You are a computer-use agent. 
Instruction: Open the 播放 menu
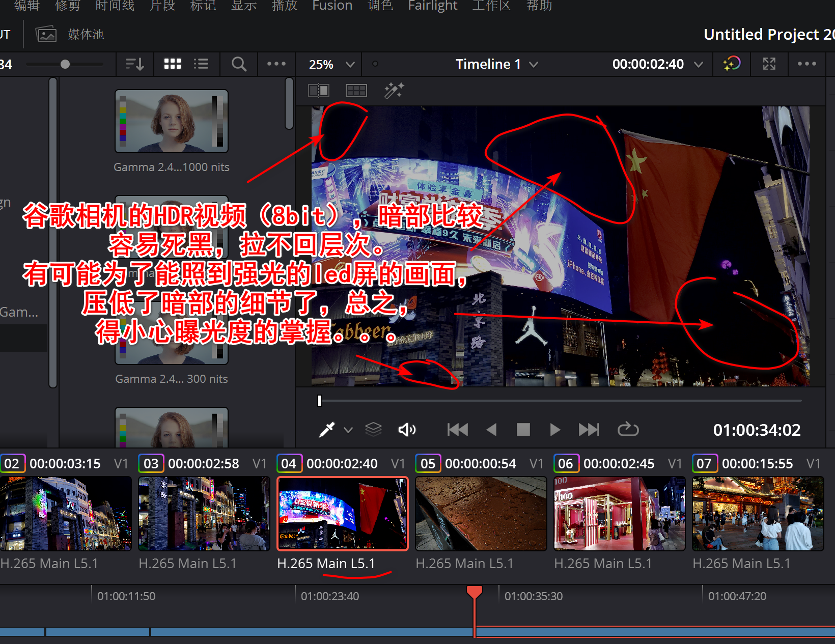point(285,6)
